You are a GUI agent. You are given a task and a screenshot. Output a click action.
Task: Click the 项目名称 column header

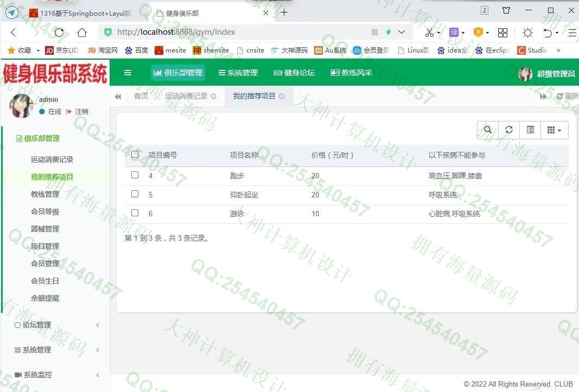coord(244,156)
